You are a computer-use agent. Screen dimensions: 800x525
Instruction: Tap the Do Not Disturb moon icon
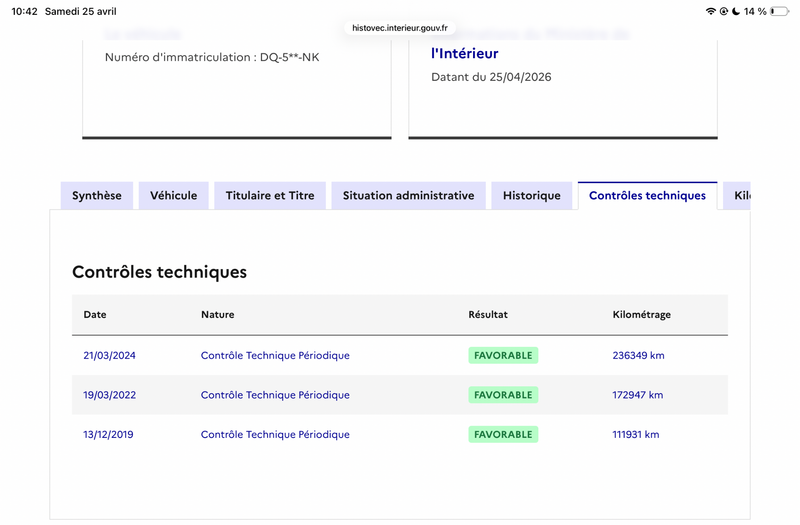click(736, 11)
